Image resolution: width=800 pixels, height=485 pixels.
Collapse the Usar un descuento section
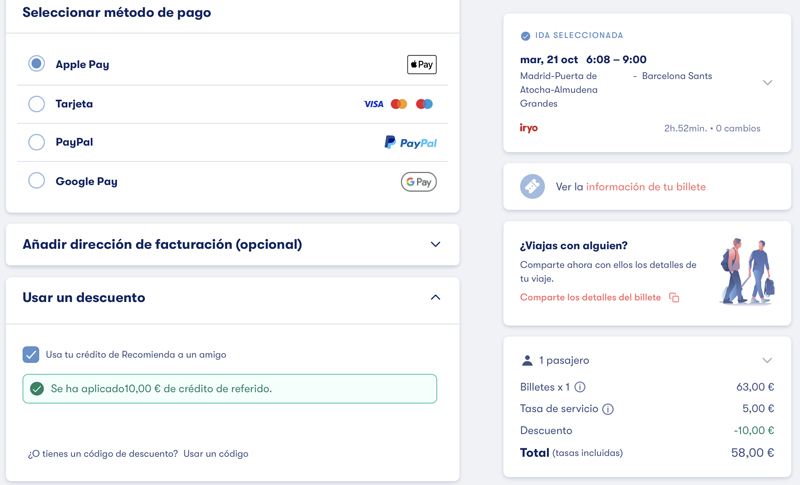[435, 297]
